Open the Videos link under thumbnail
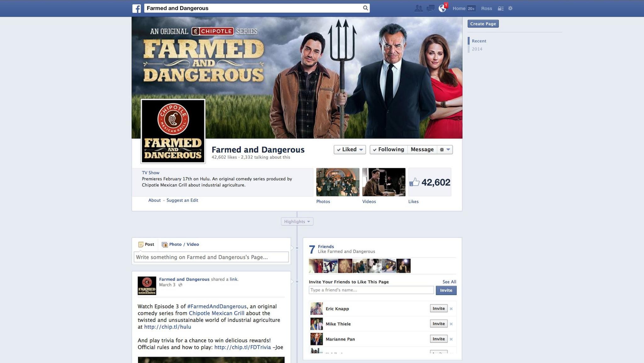 pos(369,201)
